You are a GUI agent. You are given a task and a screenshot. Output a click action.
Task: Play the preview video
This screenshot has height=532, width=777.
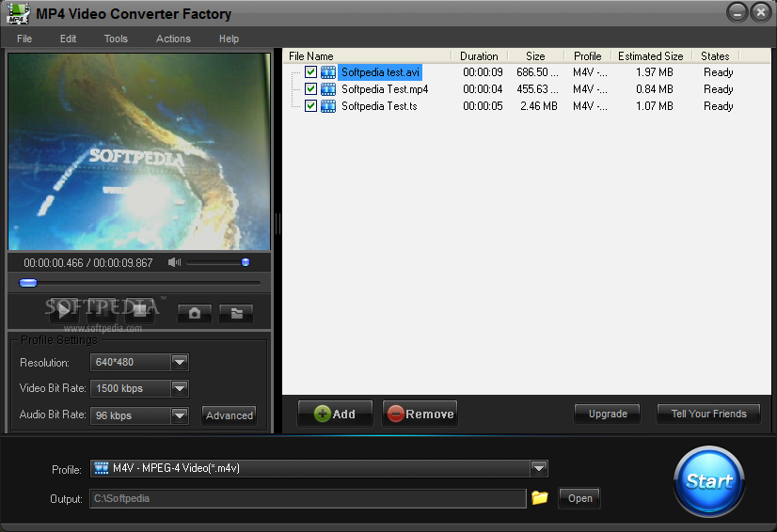pyautogui.click(x=64, y=311)
